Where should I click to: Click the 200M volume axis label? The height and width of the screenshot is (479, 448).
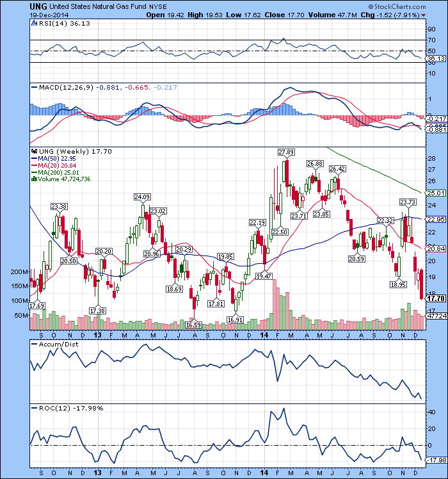pyautogui.click(x=20, y=272)
